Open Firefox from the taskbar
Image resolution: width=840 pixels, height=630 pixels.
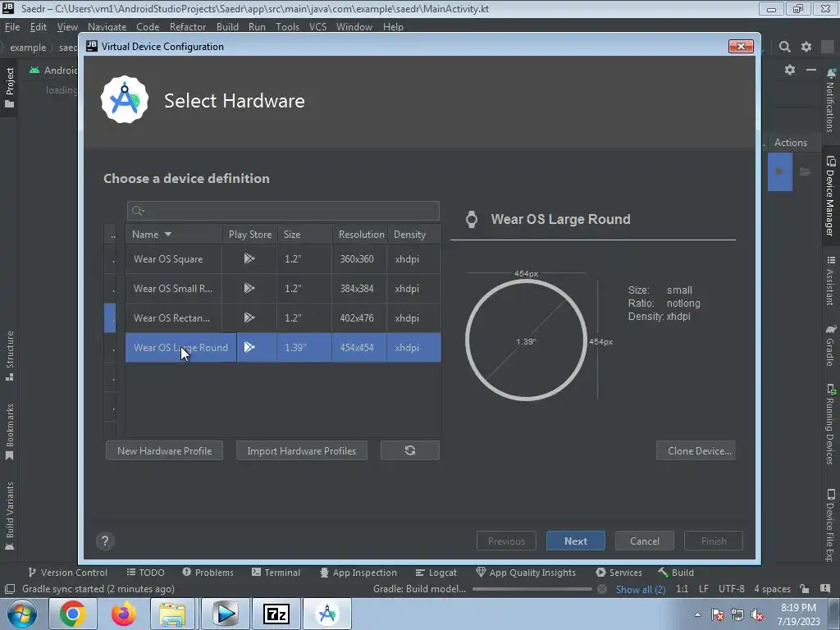pyautogui.click(x=123, y=614)
